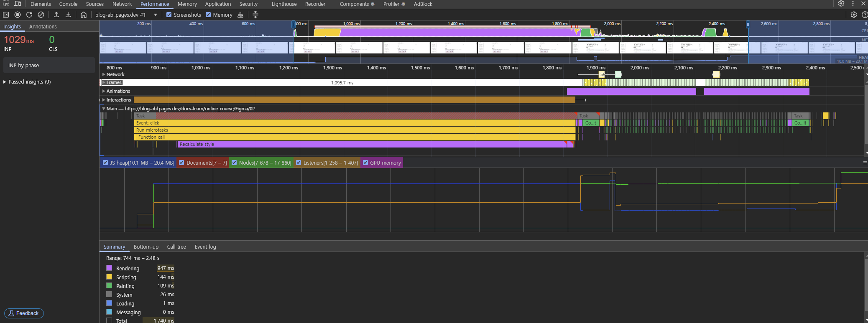This screenshot has height=323, width=868.
Task: Select the Run microtasks flame bar
Action: click(355, 130)
